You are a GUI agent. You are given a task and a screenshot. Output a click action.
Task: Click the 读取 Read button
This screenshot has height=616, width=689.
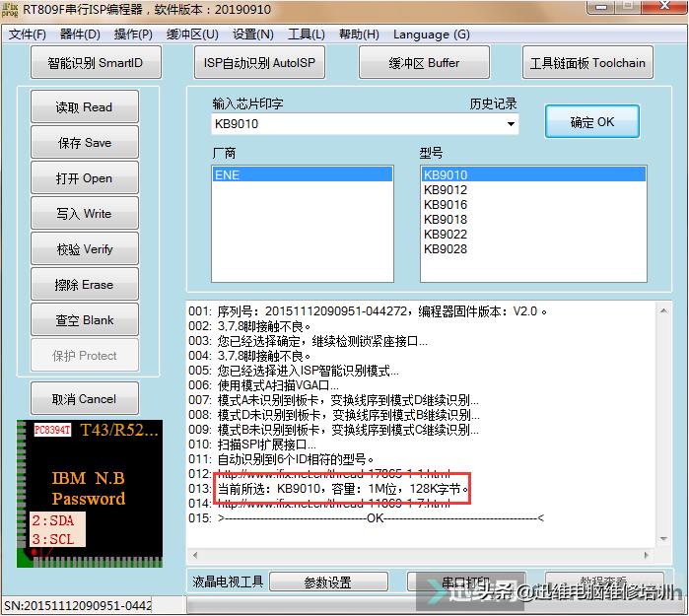[x=85, y=106]
